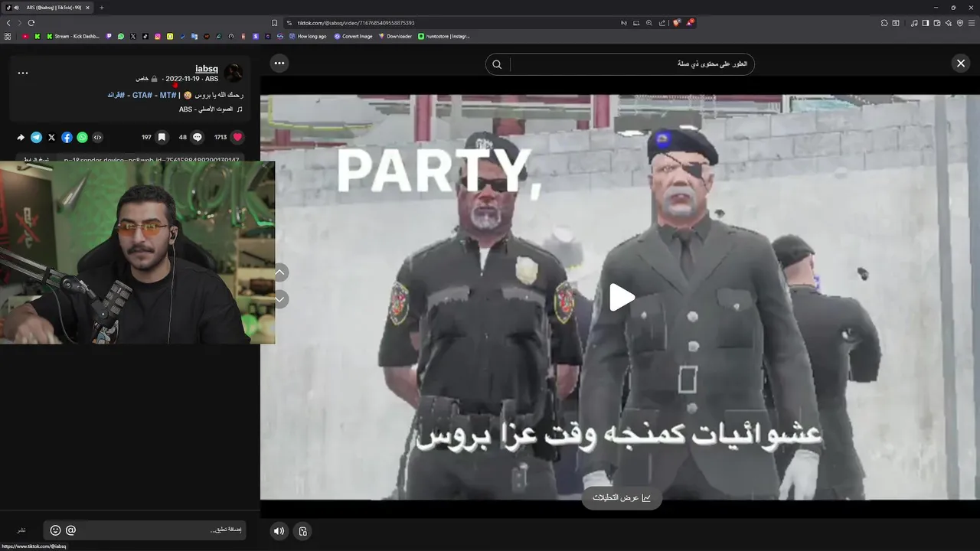Image resolution: width=980 pixels, height=551 pixels.
Task: Open the three-dot menu in the post info panel
Action: [x=23, y=73]
